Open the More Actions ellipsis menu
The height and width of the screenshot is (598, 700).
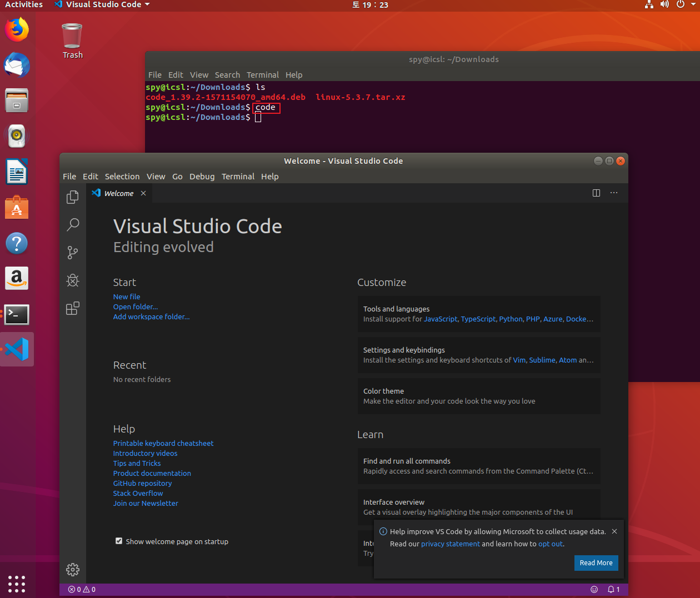pyautogui.click(x=614, y=193)
